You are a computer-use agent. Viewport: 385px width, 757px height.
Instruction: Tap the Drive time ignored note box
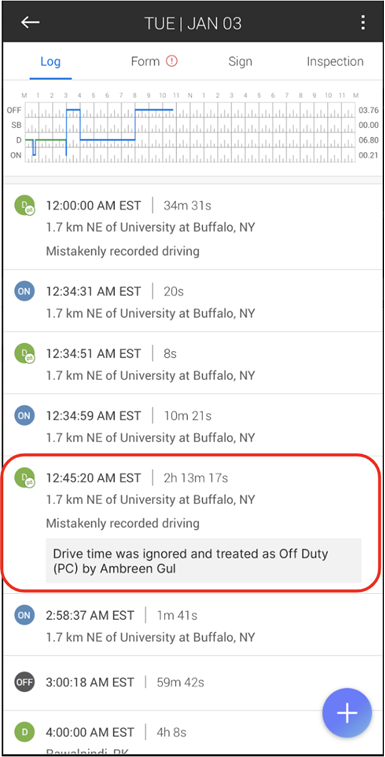(x=203, y=561)
